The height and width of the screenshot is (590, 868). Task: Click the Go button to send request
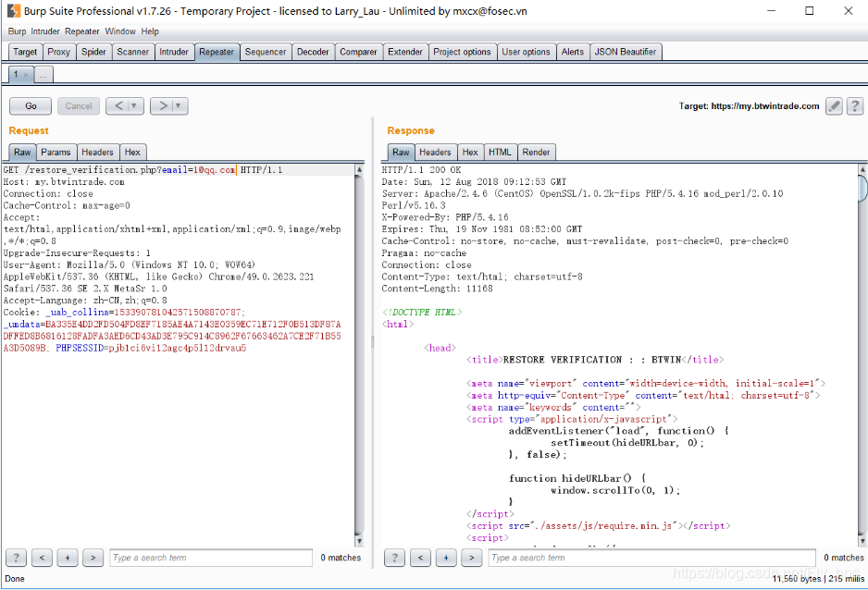point(31,106)
